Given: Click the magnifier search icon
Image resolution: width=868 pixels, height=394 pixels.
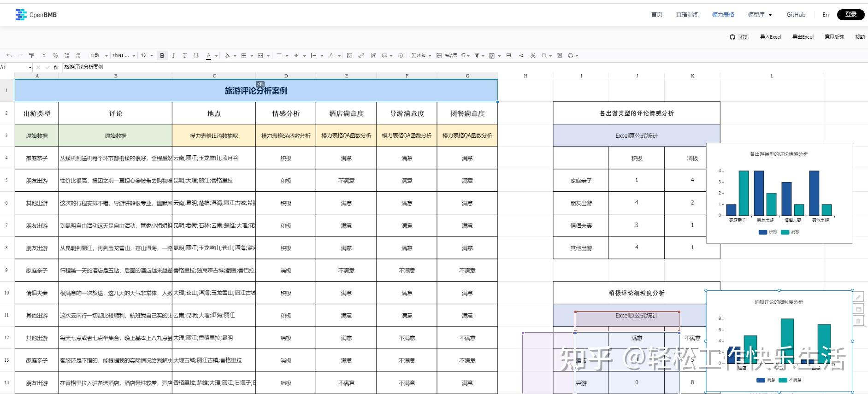Looking at the screenshot, I should 544,55.
